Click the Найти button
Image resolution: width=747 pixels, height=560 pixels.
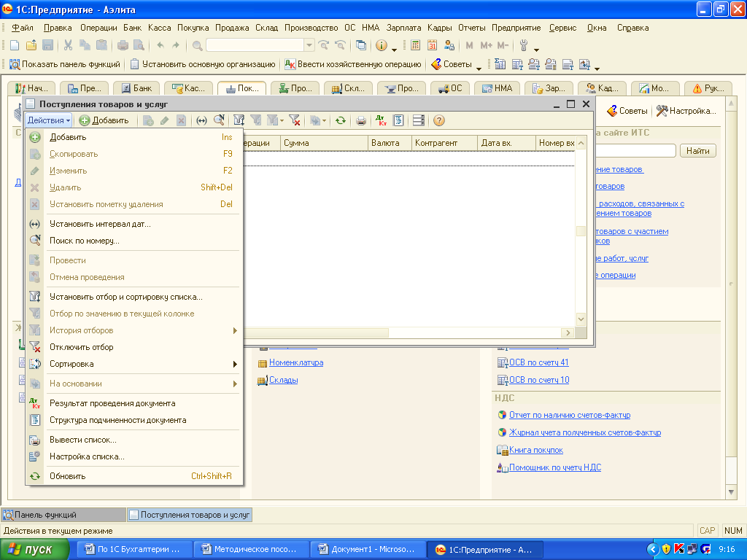pos(698,151)
